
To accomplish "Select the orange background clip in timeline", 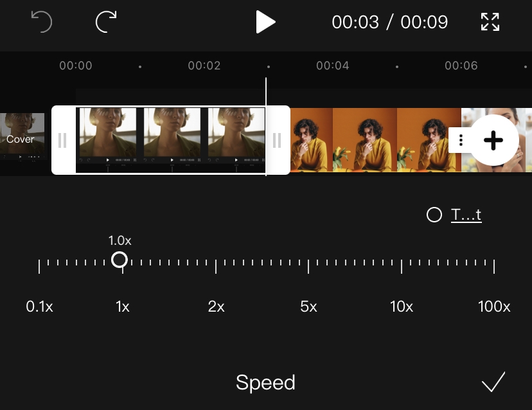I will click(375, 140).
